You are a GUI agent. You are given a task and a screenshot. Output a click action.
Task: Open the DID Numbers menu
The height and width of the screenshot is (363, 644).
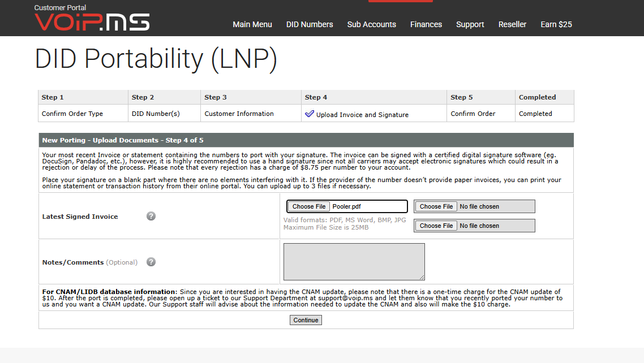(310, 25)
